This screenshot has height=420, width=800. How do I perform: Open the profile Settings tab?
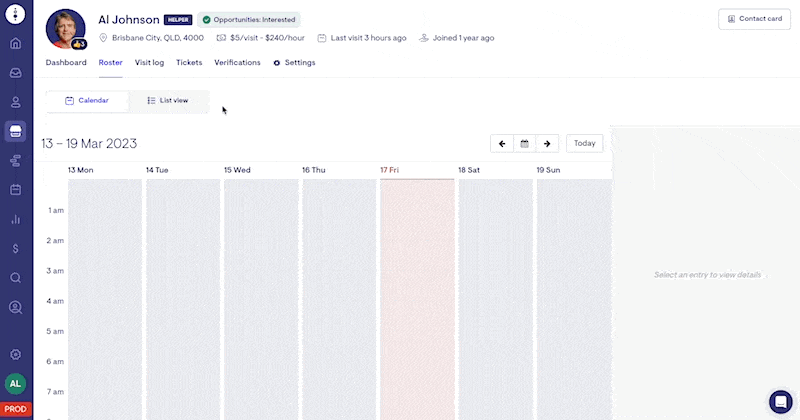coord(294,63)
